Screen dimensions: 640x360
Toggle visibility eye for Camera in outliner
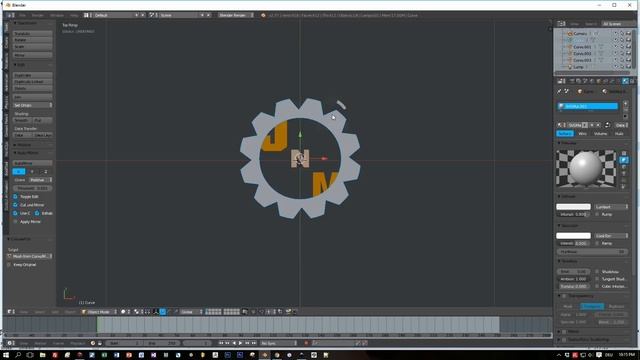[x=616, y=33]
